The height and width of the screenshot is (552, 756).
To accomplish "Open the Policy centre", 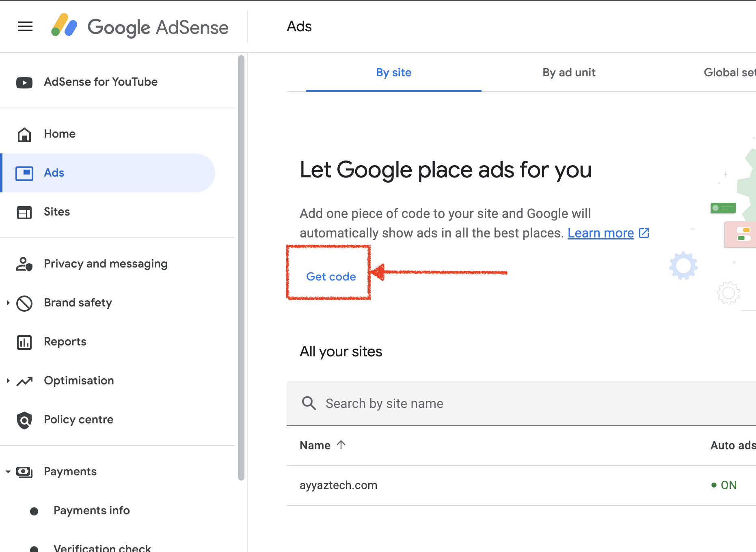I will [x=78, y=420].
